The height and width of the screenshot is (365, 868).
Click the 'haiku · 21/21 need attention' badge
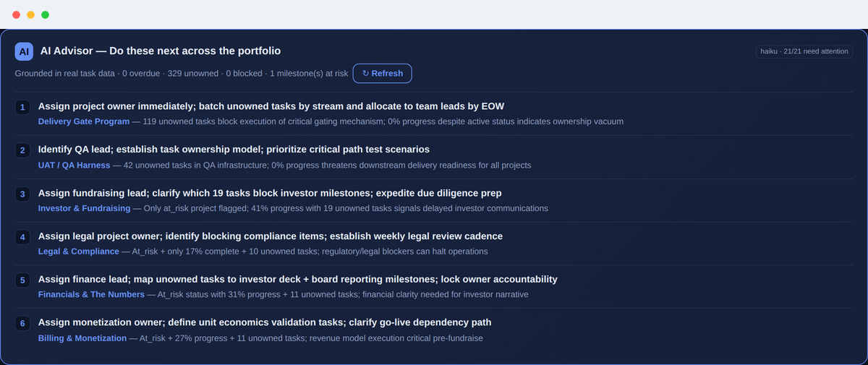804,51
